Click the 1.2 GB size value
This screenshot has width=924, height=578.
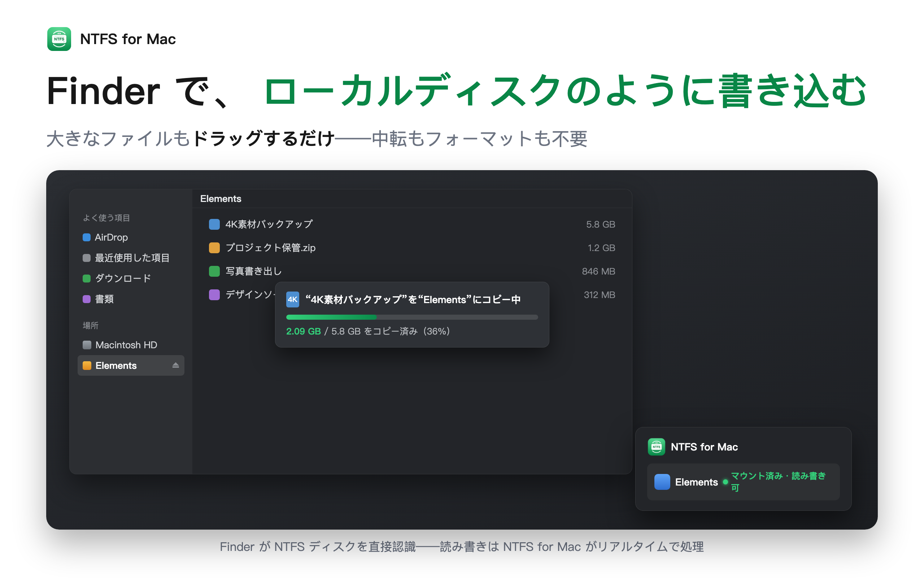point(601,248)
